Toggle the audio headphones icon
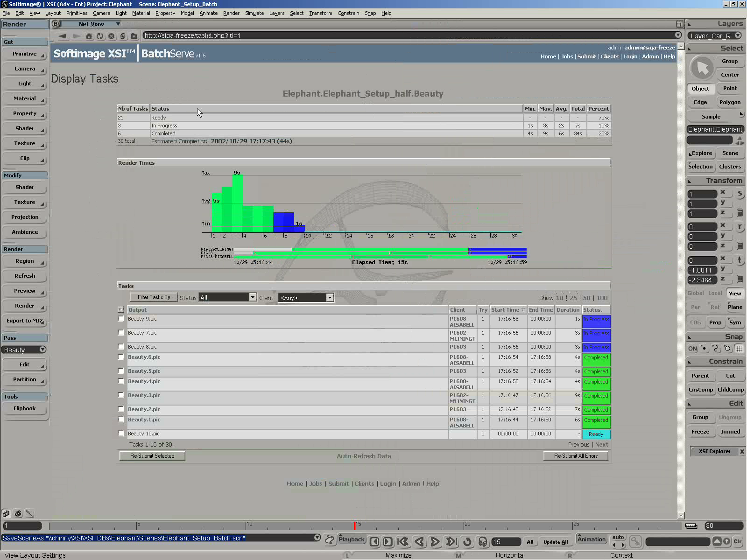 click(483, 541)
